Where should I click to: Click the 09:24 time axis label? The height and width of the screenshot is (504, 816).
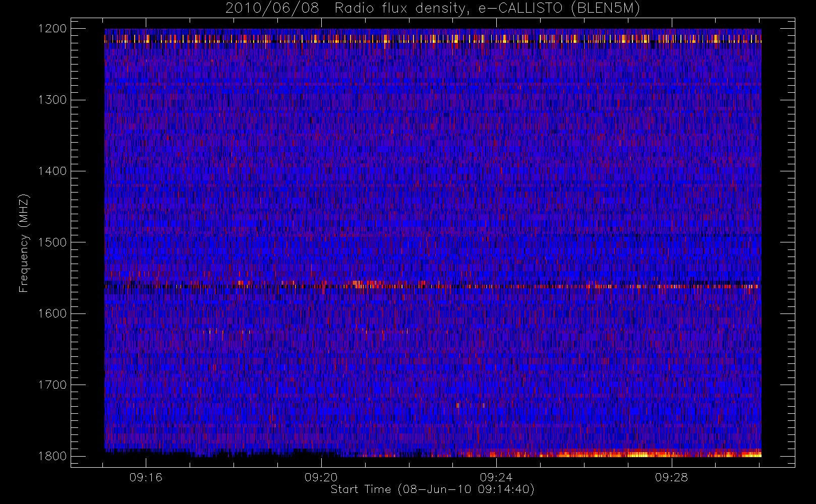point(496,477)
